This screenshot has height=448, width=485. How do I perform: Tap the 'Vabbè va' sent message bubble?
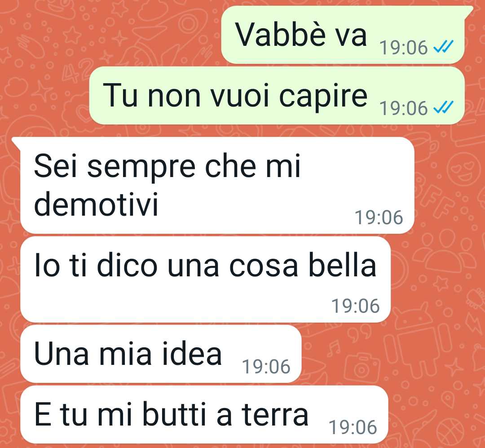(344, 35)
